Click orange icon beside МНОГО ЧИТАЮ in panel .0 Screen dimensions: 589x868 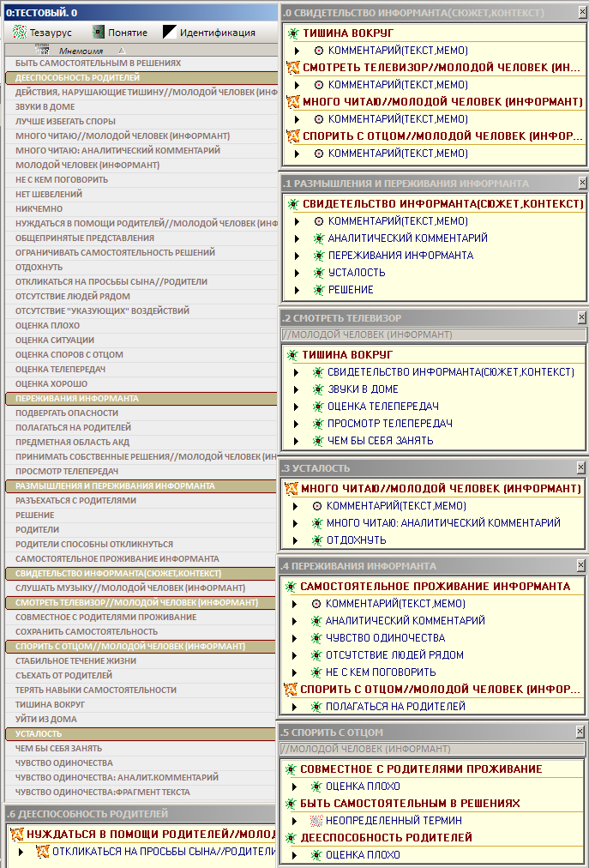(293, 102)
